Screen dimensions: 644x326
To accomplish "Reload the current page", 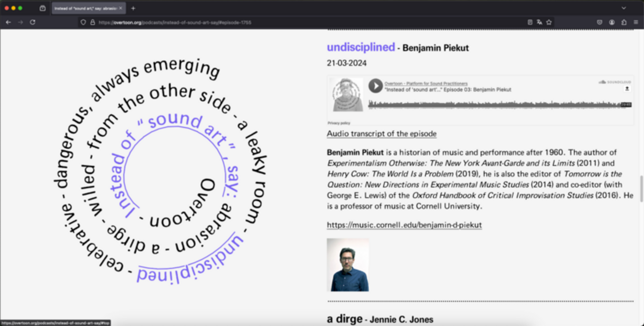I will tap(33, 22).
